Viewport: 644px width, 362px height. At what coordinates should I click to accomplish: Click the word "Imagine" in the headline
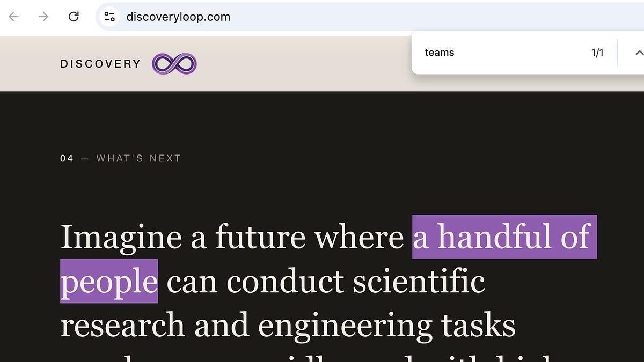point(121,237)
